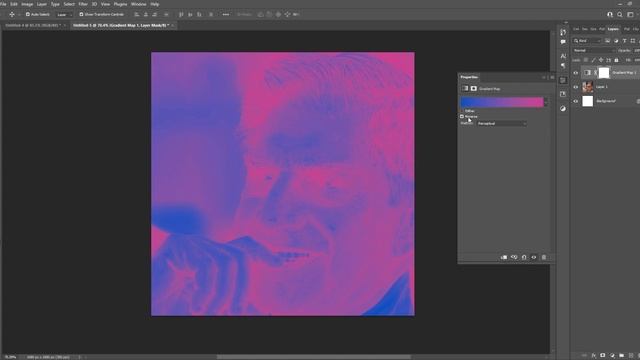Viewport: 640px width, 360px height.
Task: Lock all padlock icon in Layers
Action: pyautogui.click(x=616, y=60)
